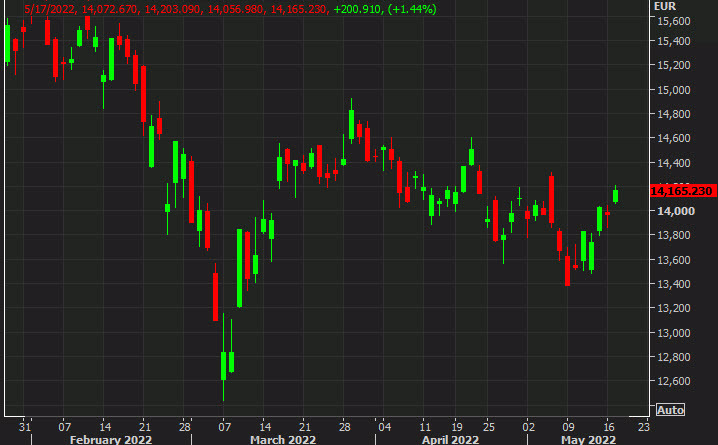Screen dimensions: 718x445
Task: Click the long red candle above May 9
Action: [551, 200]
